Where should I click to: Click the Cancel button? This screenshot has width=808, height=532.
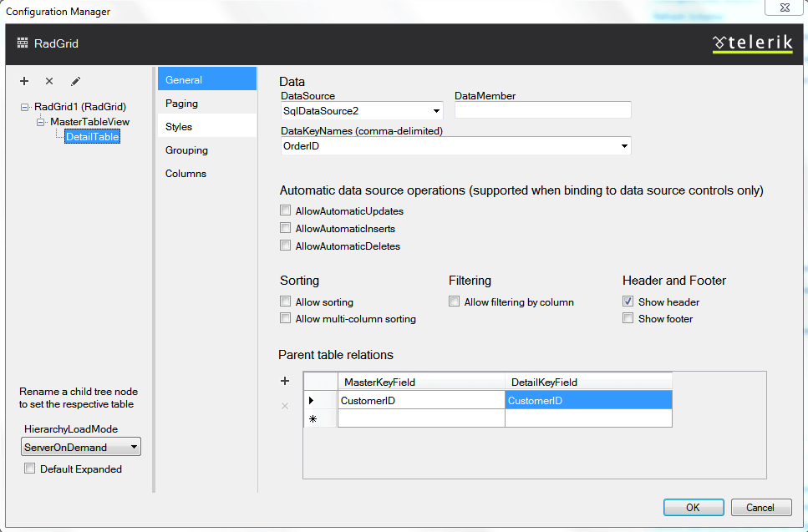coord(760,507)
